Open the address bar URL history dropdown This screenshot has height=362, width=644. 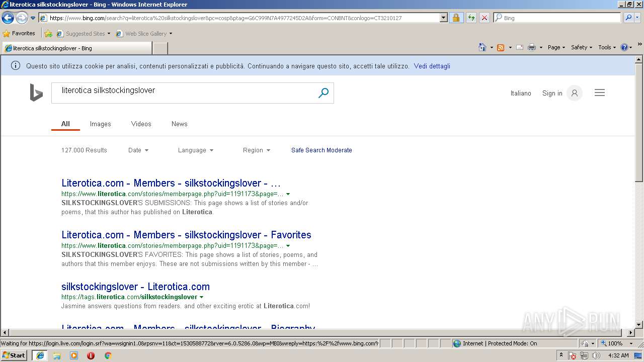(x=443, y=18)
